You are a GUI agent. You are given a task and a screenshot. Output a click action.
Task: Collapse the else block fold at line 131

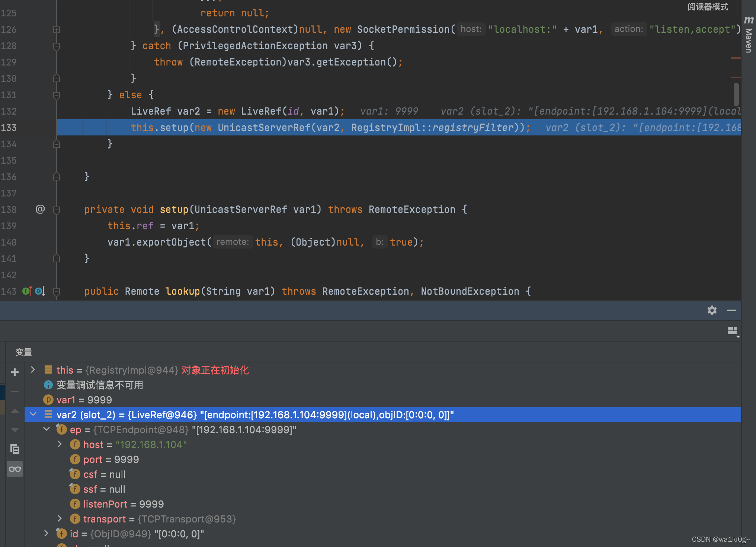[57, 95]
